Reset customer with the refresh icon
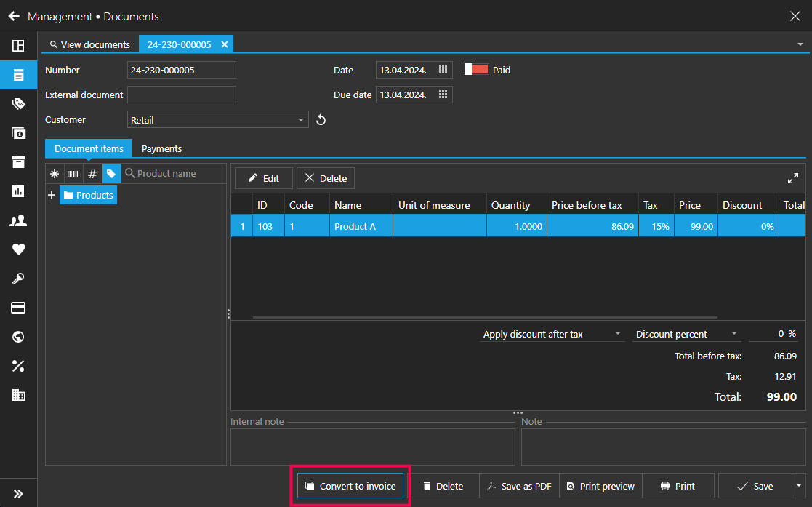The image size is (812, 507). click(x=321, y=120)
